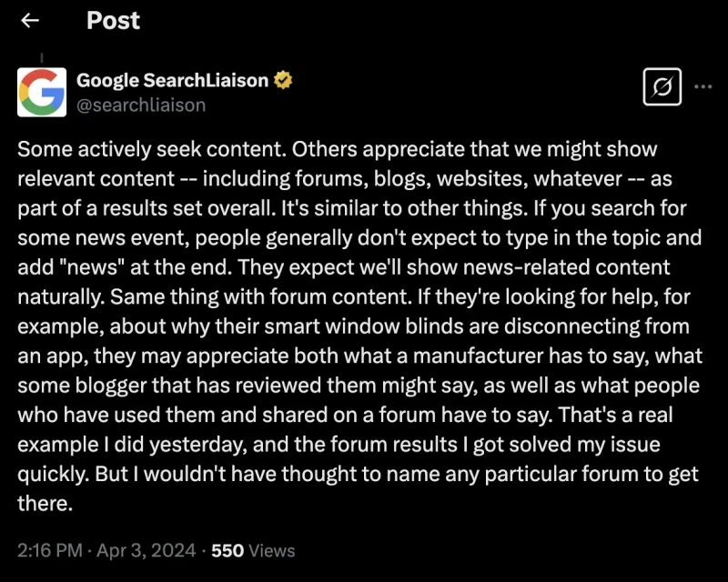This screenshot has height=582, width=728.
Task: Go back using the left arrow
Action: (x=30, y=20)
